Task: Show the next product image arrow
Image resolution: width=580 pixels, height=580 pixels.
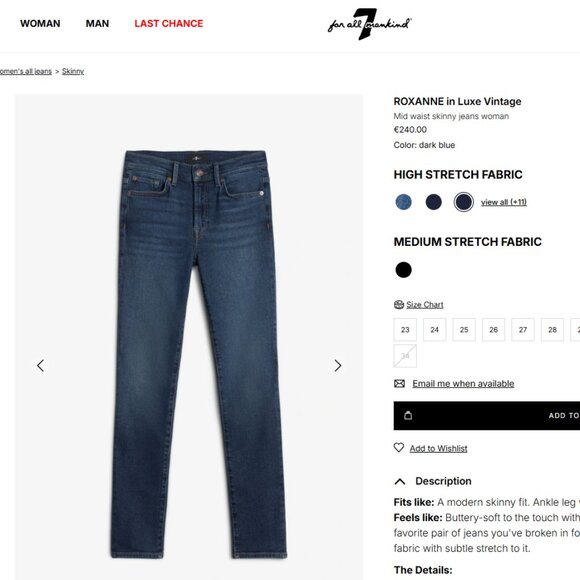Action: point(337,365)
